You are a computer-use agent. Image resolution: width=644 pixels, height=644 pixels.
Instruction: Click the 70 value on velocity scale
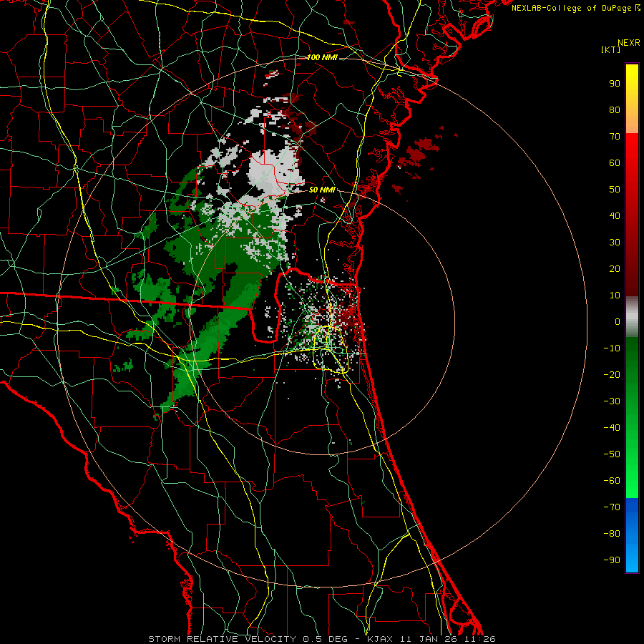click(615, 137)
